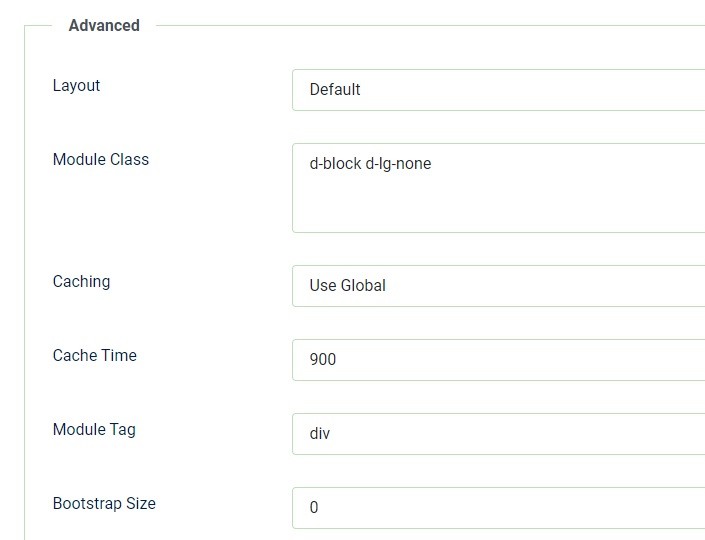Click the Cache Time label
705x540 pixels.
coord(94,356)
